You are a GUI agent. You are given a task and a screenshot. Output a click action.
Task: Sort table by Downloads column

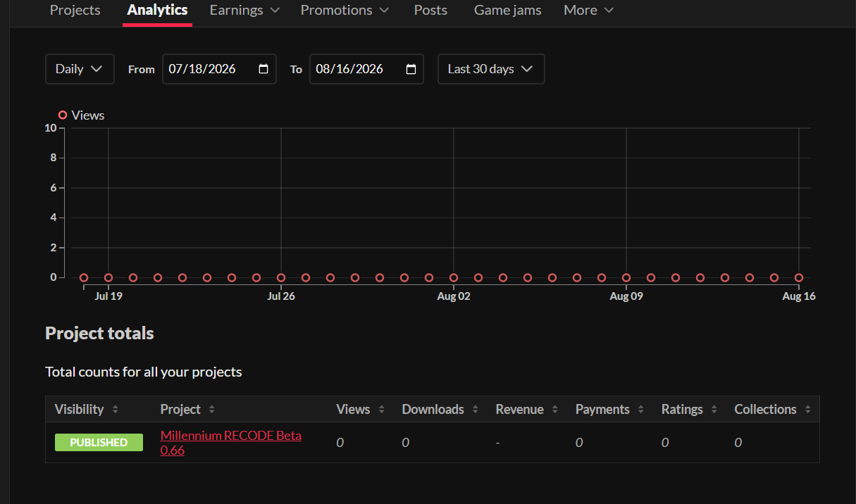point(440,409)
